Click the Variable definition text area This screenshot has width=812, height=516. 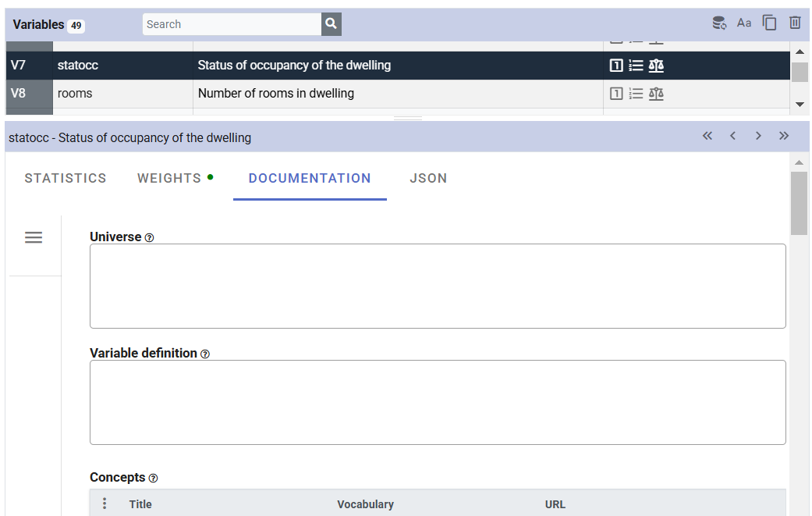[x=438, y=402]
